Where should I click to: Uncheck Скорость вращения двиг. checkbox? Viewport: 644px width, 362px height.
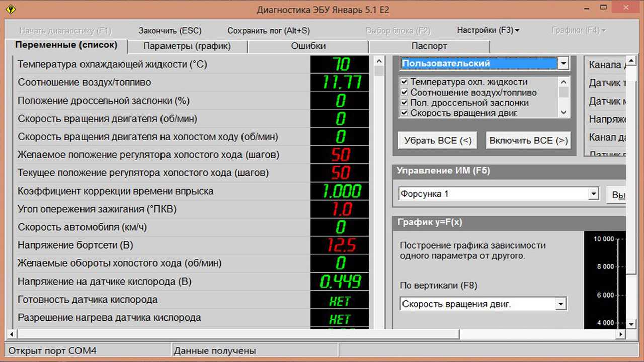[x=404, y=113]
